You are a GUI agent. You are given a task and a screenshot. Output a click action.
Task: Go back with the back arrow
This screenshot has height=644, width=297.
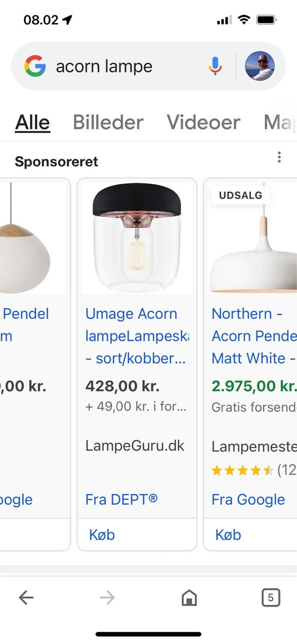tap(26, 598)
